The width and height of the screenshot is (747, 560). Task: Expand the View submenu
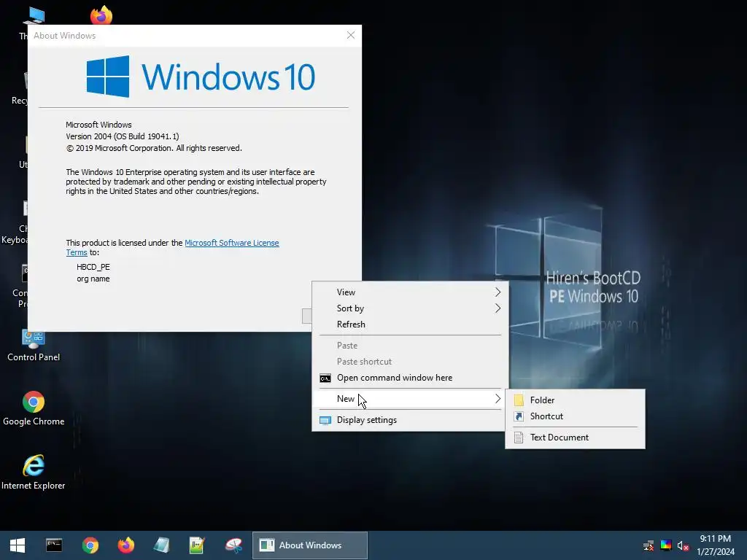coord(411,292)
